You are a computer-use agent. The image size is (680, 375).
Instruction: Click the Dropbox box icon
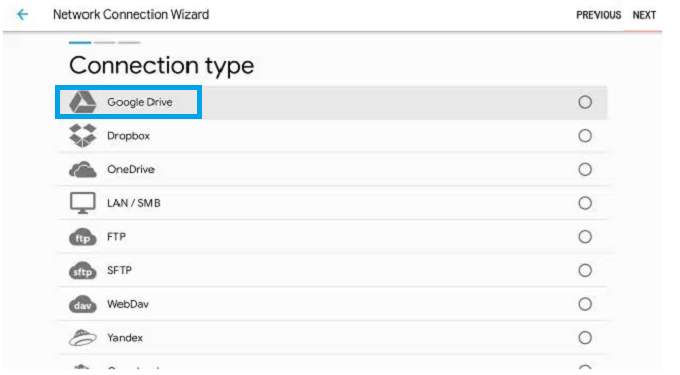point(82,136)
